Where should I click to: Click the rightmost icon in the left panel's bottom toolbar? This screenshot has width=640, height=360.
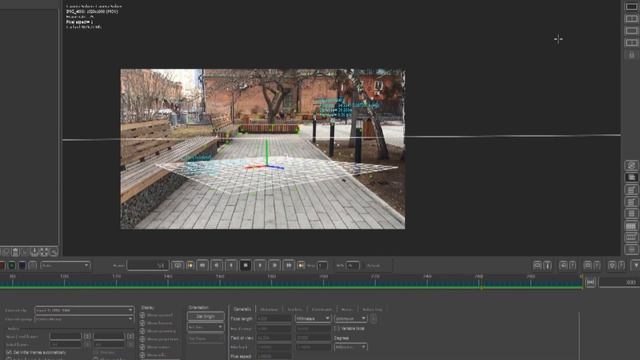coord(53,252)
